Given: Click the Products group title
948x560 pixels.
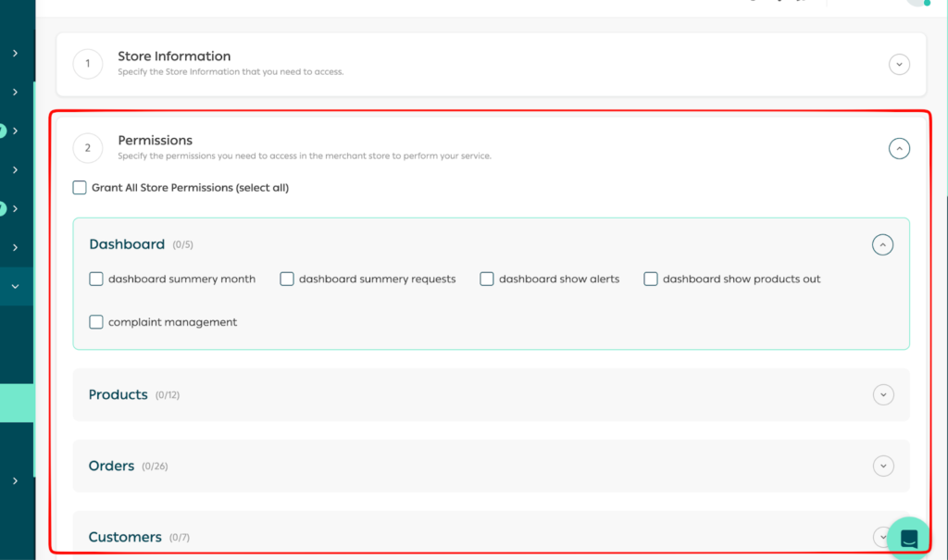Looking at the screenshot, I should click(x=118, y=395).
